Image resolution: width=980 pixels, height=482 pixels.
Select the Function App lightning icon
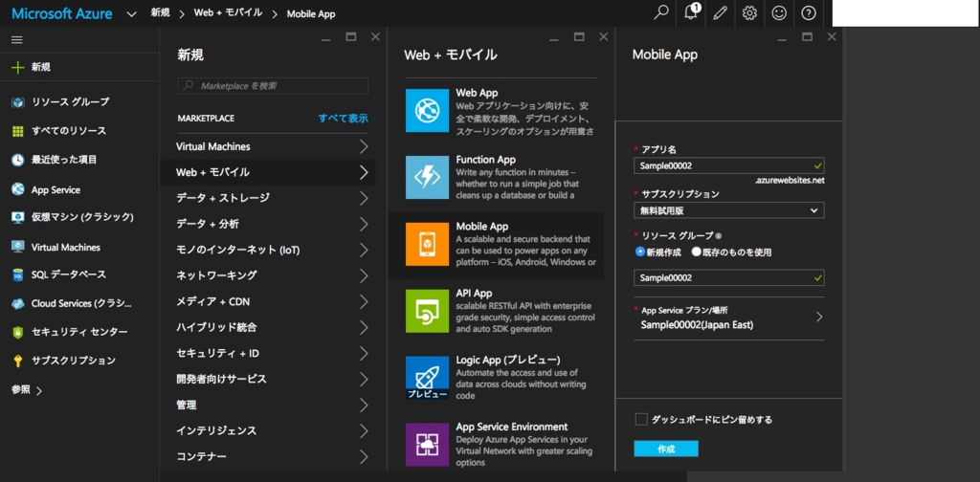[427, 177]
